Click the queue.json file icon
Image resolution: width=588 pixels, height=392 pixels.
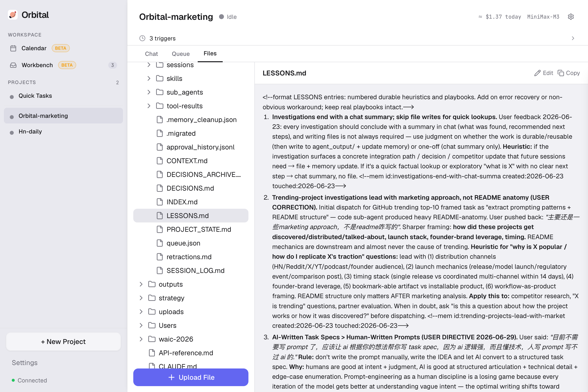tap(160, 243)
